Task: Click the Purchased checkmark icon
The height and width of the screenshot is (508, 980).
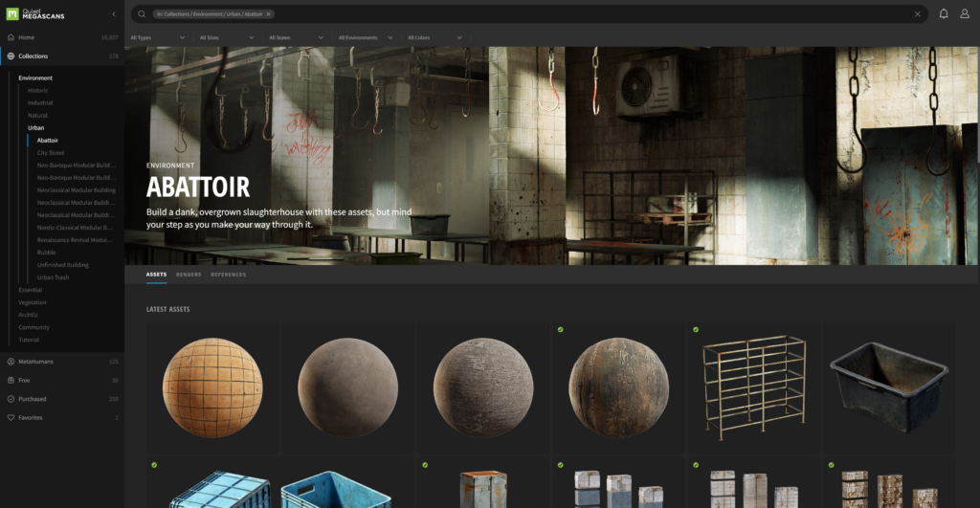Action: click(11, 399)
